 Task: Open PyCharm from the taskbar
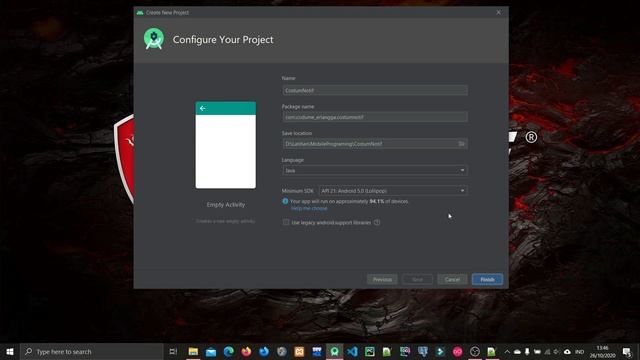coord(369,351)
